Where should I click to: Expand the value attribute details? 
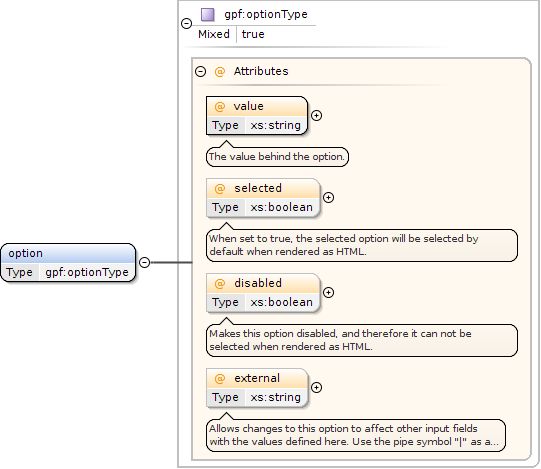pos(316,115)
